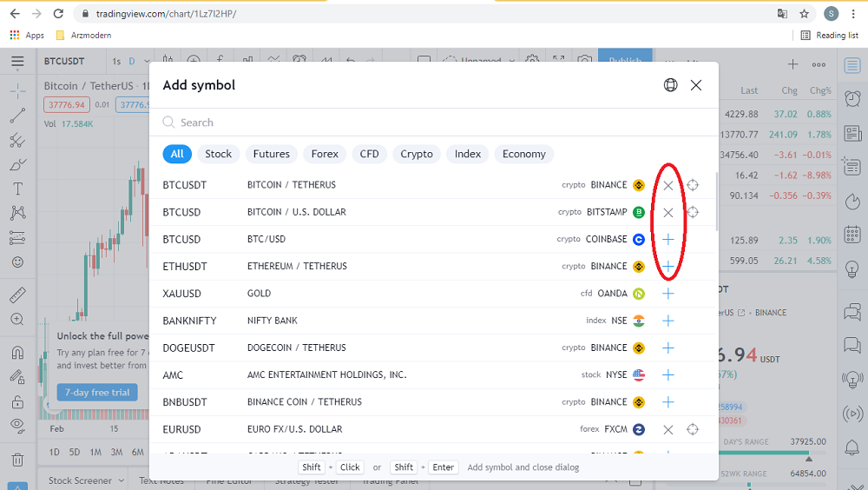Add XAUUSD Gold symbol with plus icon

[x=667, y=294]
